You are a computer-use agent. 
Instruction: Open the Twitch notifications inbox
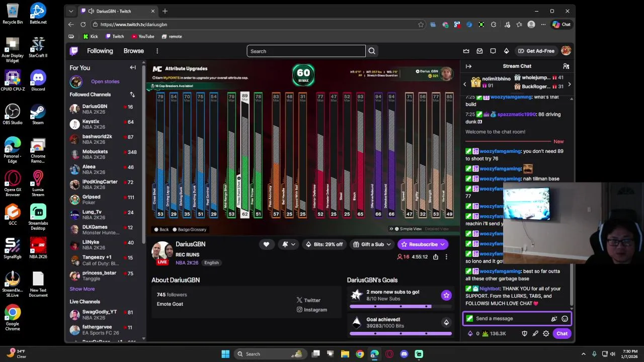point(479,51)
